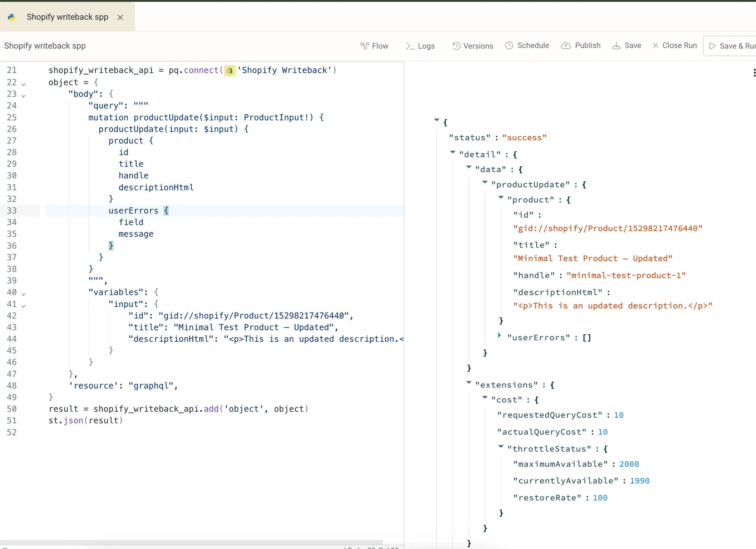Click Close Run
The height and width of the screenshot is (549, 756).
tap(675, 45)
